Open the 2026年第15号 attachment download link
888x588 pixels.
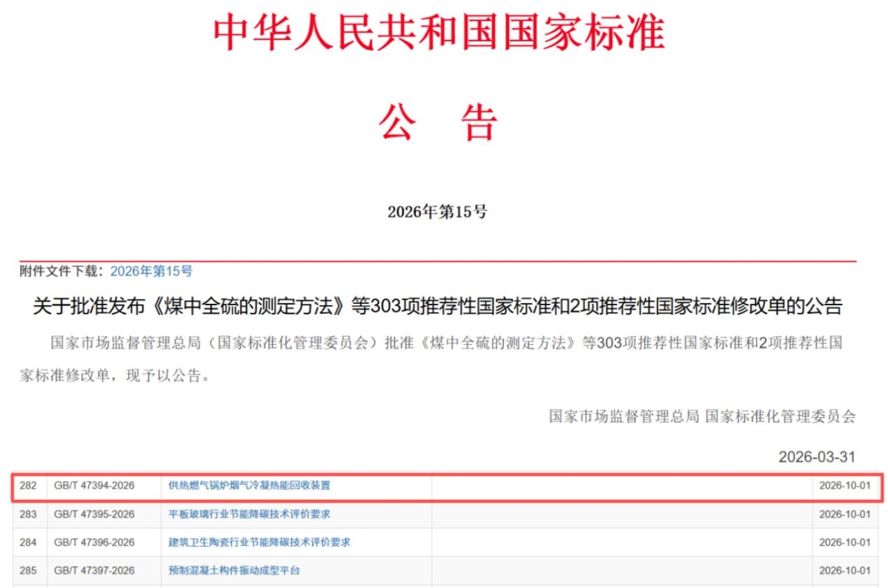pos(151,271)
